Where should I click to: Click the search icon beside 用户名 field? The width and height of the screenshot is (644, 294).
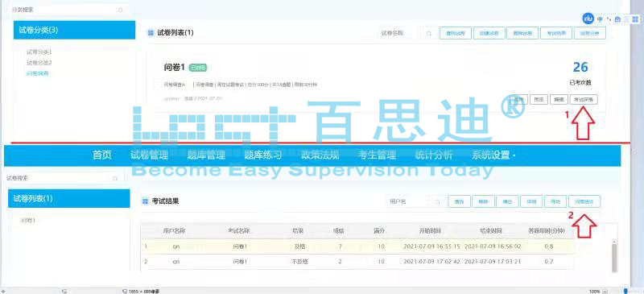pos(437,202)
